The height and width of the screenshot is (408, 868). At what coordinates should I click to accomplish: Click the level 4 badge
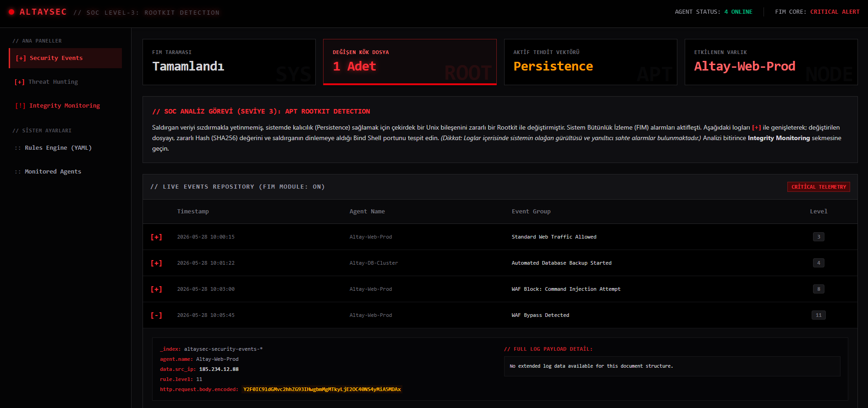coord(819,263)
